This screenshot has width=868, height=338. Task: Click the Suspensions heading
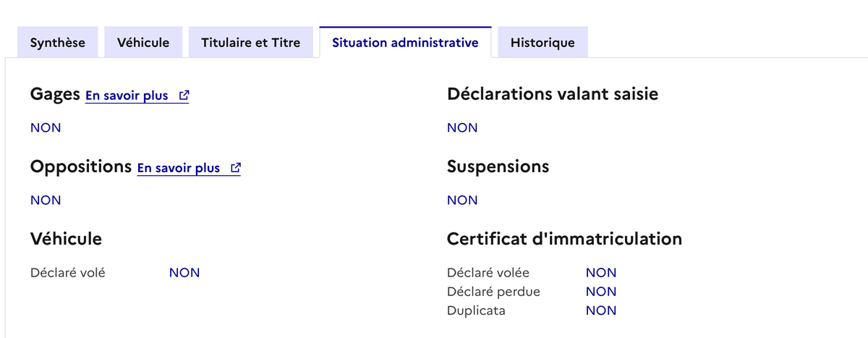pos(498,166)
